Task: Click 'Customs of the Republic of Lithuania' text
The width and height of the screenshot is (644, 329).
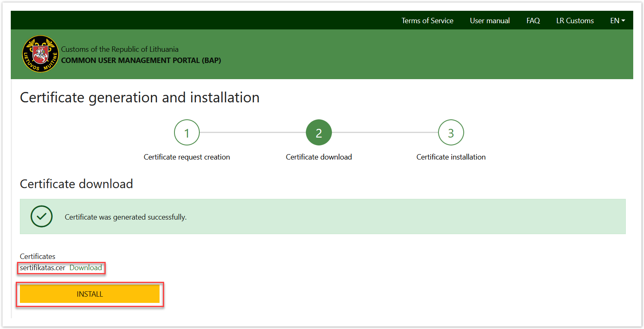Action: [x=120, y=49]
